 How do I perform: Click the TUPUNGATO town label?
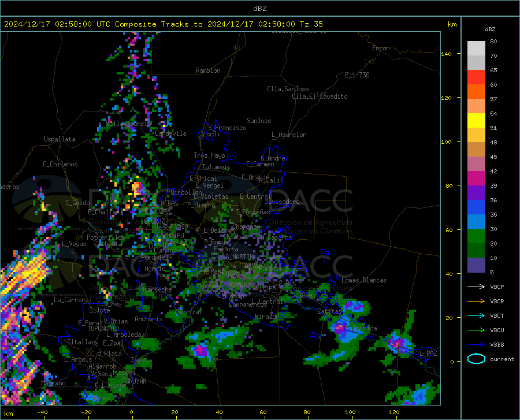[x=103, y=329]
